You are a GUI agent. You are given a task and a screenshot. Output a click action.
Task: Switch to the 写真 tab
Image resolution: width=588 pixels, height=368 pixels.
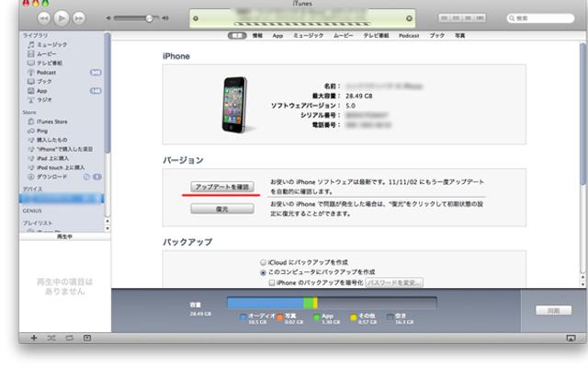(459, 36)
